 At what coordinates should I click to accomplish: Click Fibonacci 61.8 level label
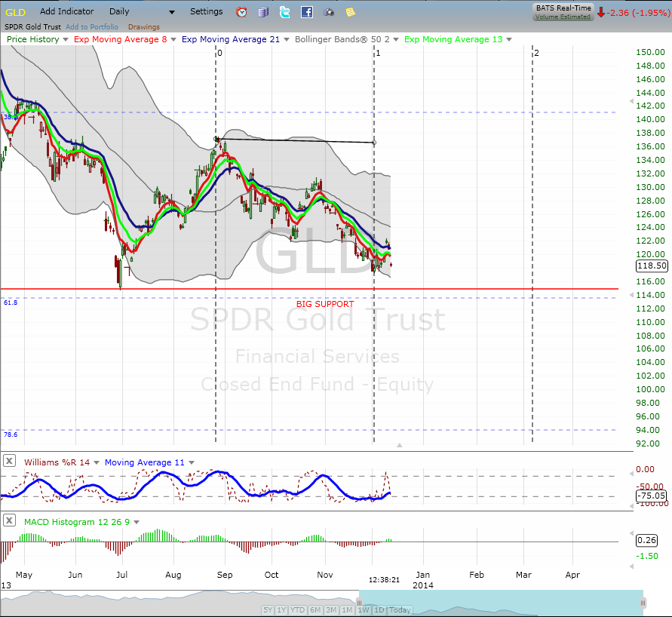pos(11,302)
